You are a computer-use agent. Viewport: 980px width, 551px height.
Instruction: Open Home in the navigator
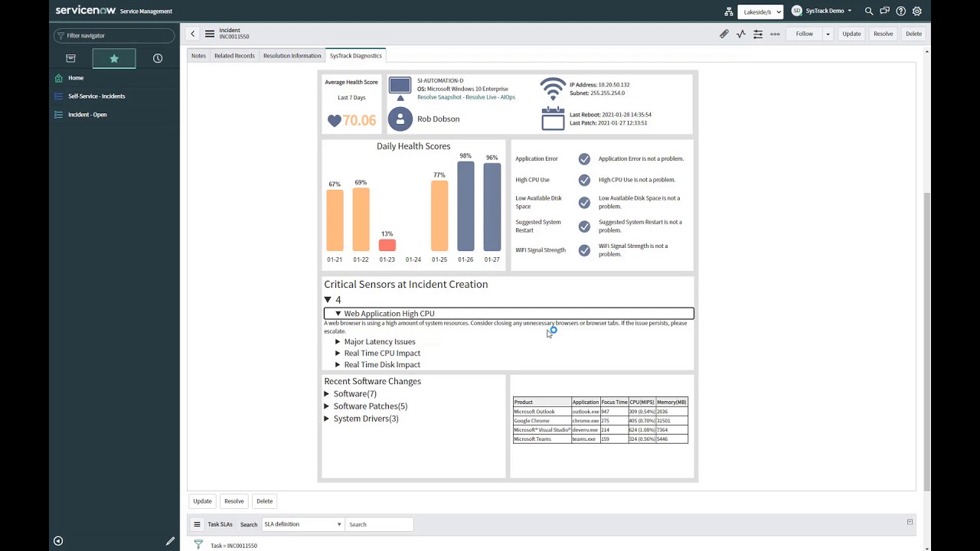coord(76,78)
